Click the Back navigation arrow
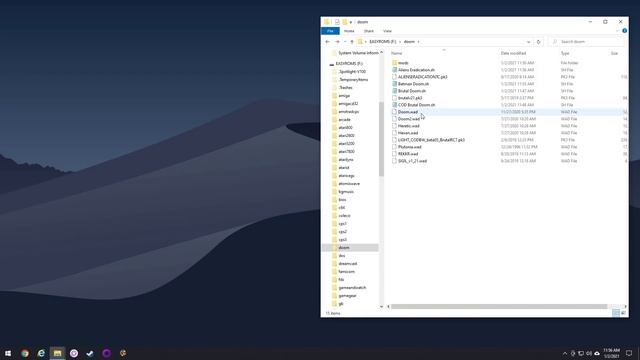This screenshot has width=640, height=360. (x=327, y=42)
